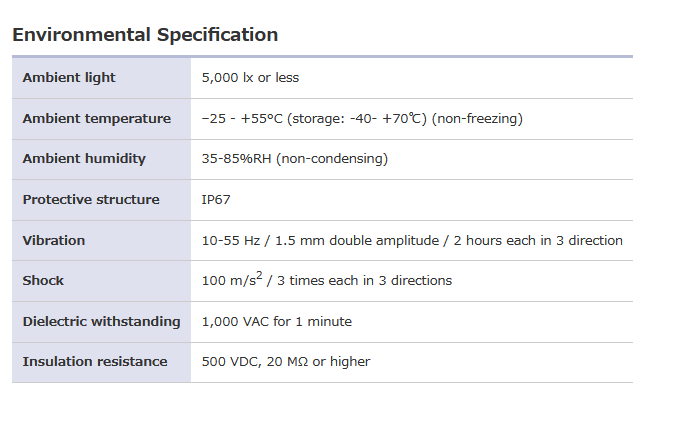The image size is (683, 432).
Task: Click the 1,000 VAC for 1 minute value
Action: 277,322
